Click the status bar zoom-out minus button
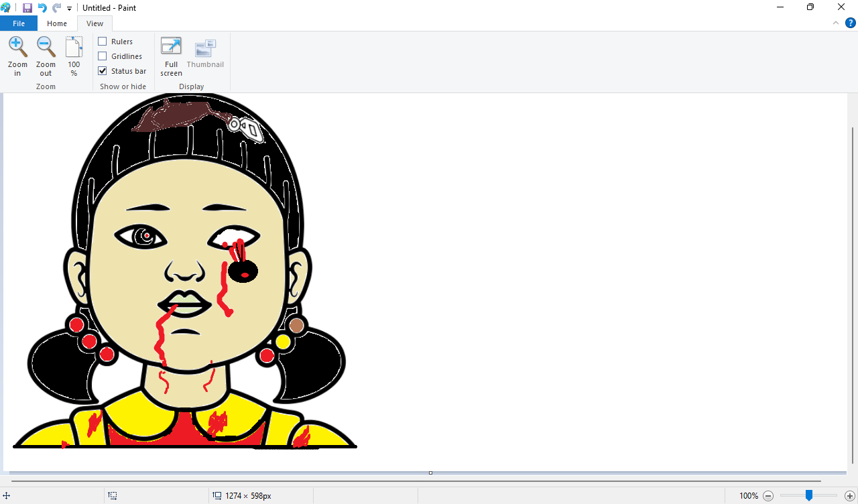Image resolution: width=858 pixels, height=504 pixels. [x=768, y=496]
